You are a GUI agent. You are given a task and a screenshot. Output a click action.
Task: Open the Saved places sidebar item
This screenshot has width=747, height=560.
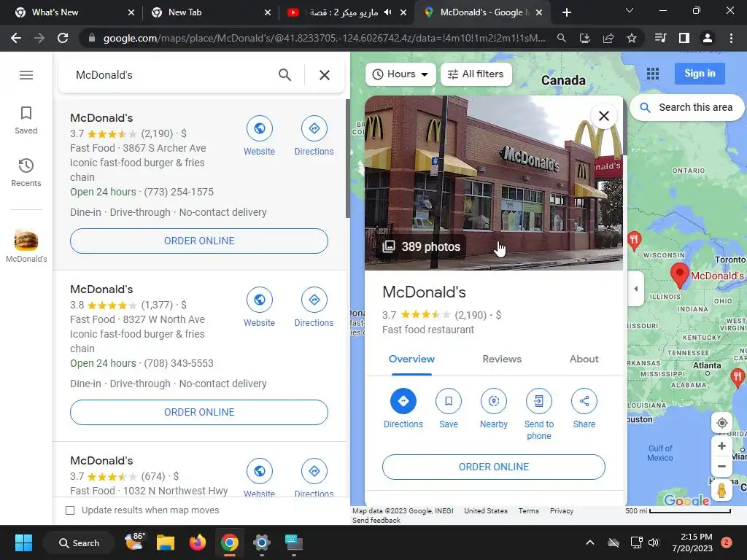26,120
